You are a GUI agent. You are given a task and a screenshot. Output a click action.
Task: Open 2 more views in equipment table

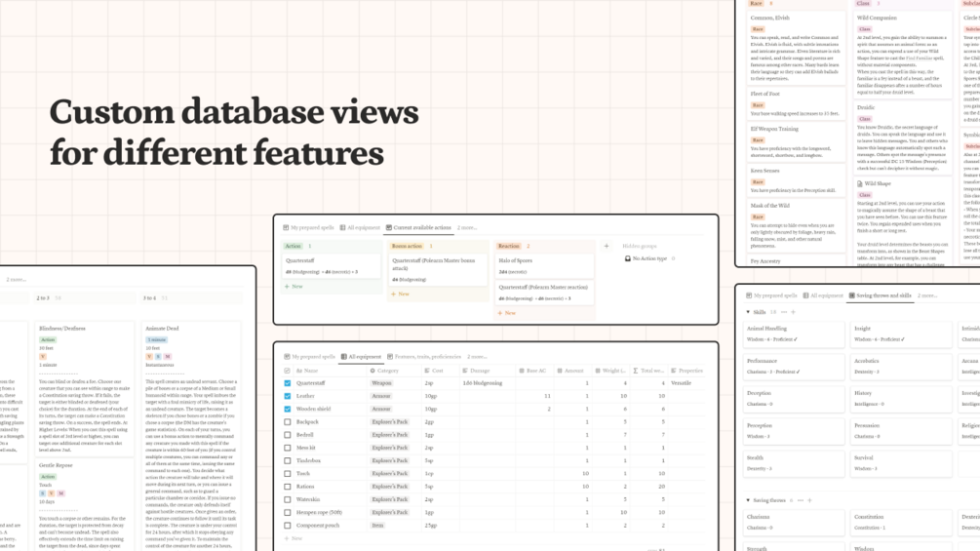tap(477, 357)
